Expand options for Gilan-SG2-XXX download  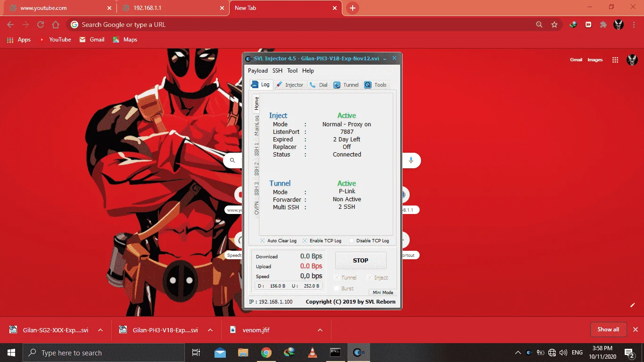100,330
